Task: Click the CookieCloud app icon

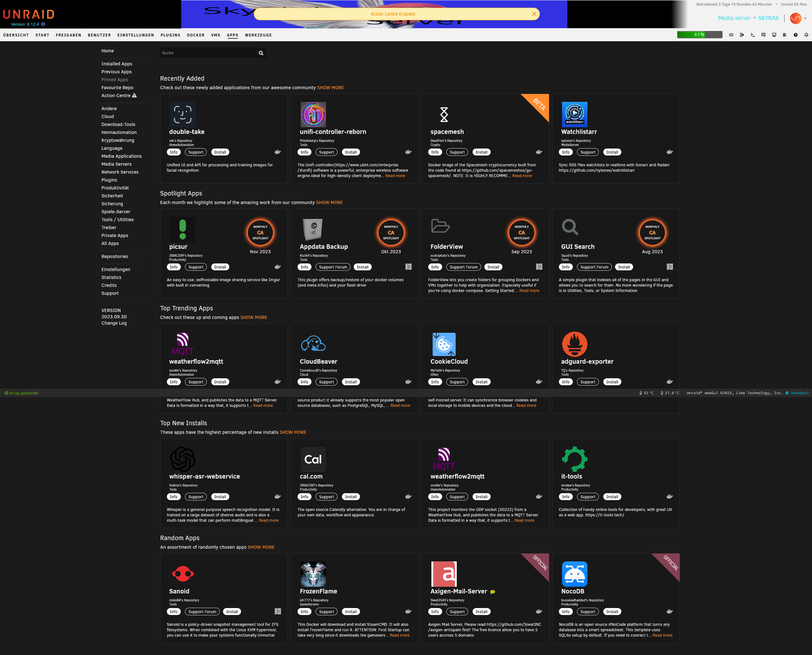Action: tap(444, 344)
